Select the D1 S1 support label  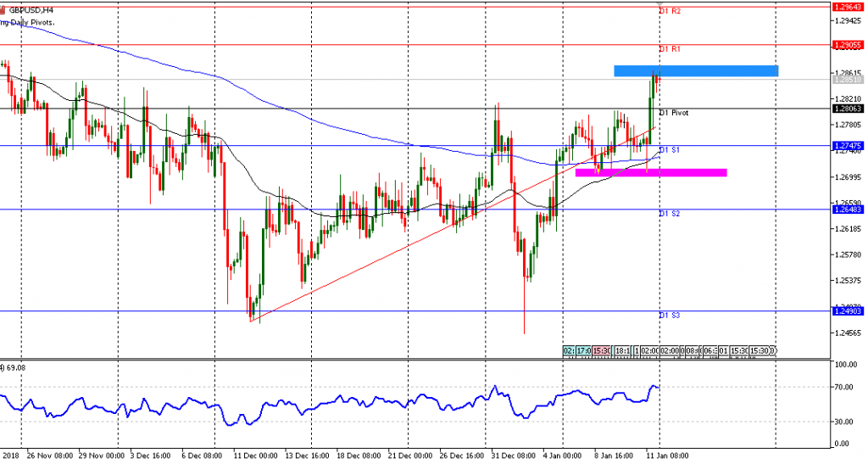[x=670, y=150]
